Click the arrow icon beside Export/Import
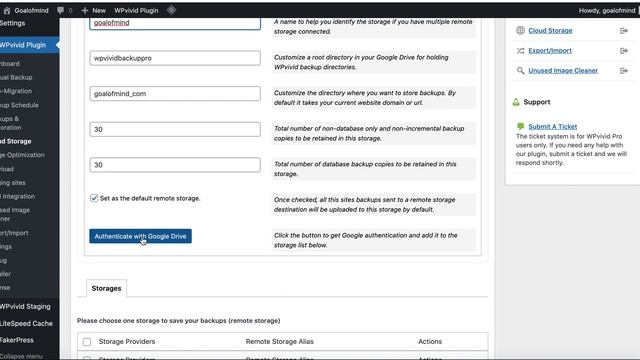The image size is (640, 360). tap(624, 51)
